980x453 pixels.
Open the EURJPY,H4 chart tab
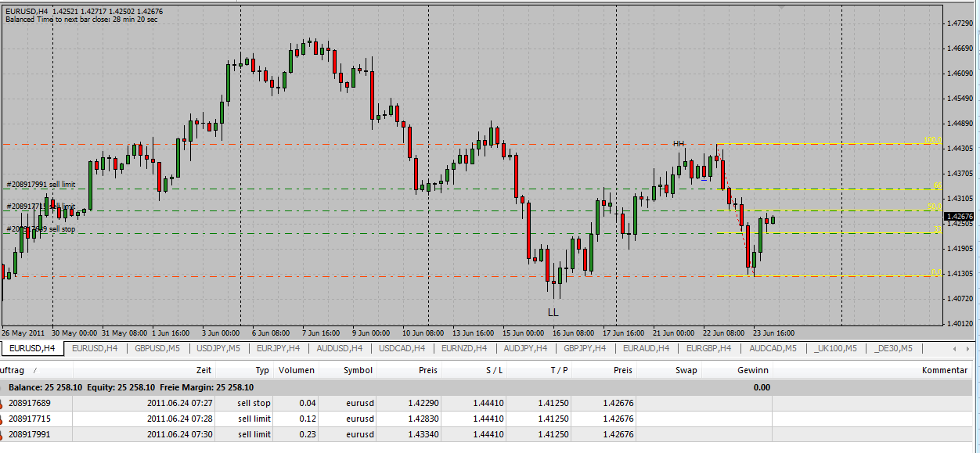click(x=279, y=348)
